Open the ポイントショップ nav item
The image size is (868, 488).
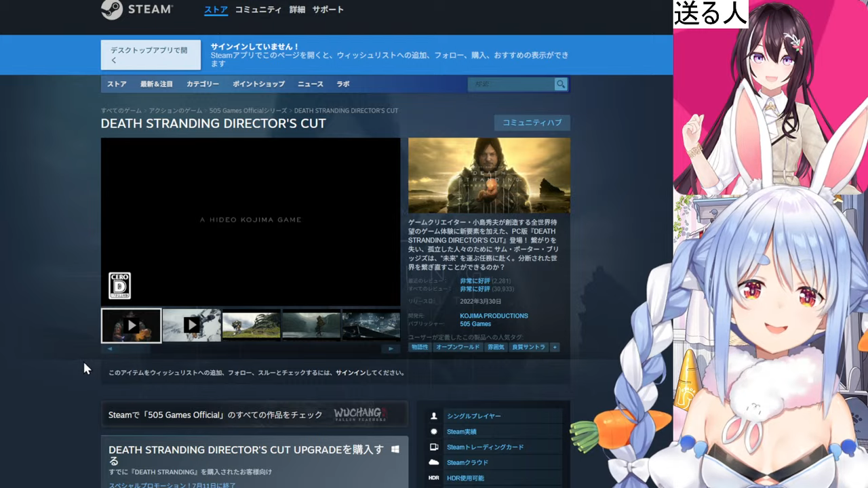(x=258, y=84)
